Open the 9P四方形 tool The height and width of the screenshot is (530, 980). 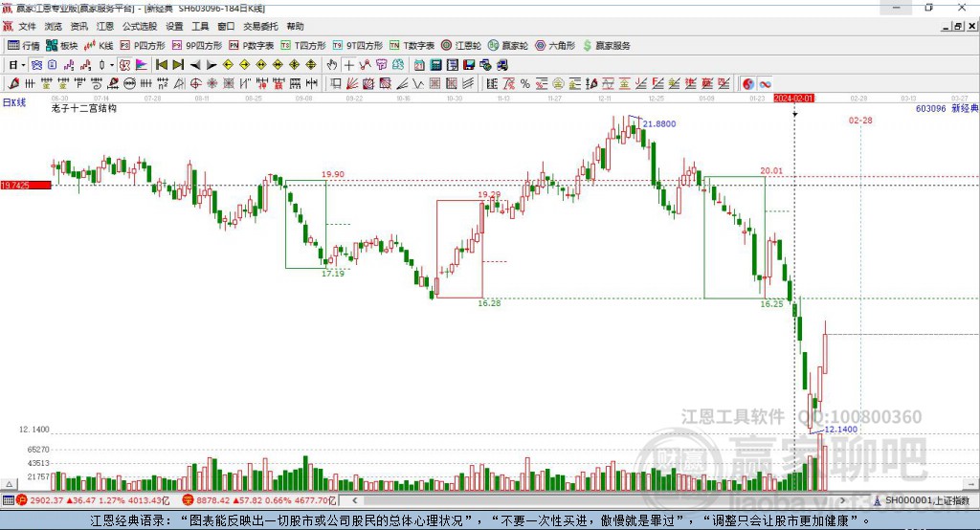tap(197, 46)
